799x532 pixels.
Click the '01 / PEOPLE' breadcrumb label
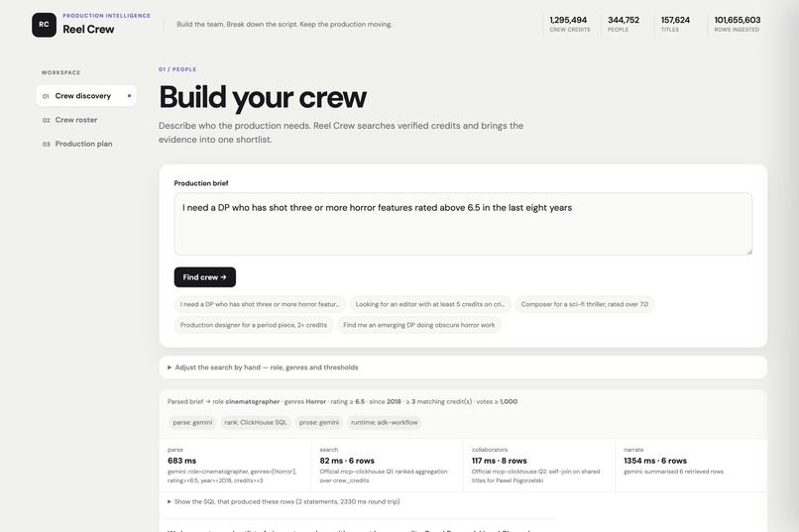tap(177, 69)
